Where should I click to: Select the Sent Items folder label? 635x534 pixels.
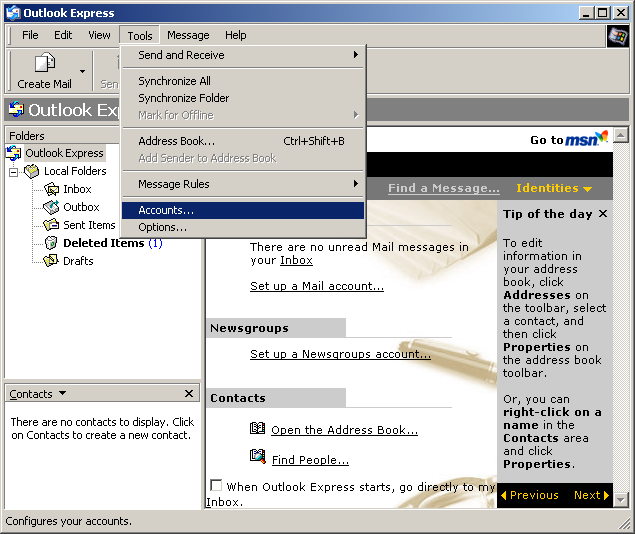click(x=89, y=225)
